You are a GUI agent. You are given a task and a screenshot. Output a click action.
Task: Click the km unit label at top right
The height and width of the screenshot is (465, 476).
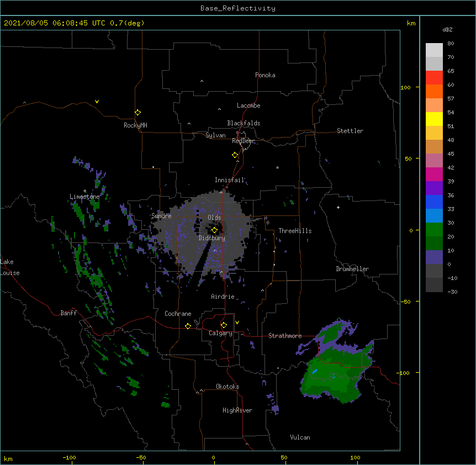(x=411, y=23)
